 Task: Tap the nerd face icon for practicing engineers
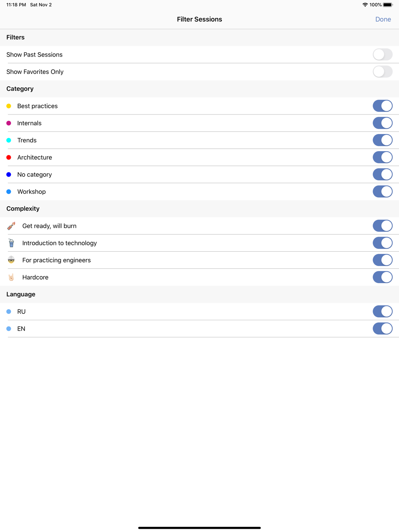[x=11, y=260]
